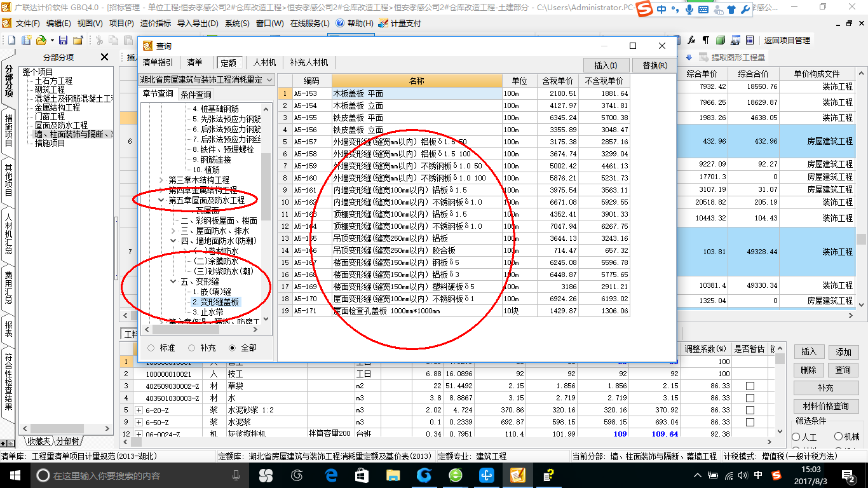Viewport: 868px width, 488px height.
Task: Click the paragraph mark toolbar icon
Action: click(x=705, y=40)
